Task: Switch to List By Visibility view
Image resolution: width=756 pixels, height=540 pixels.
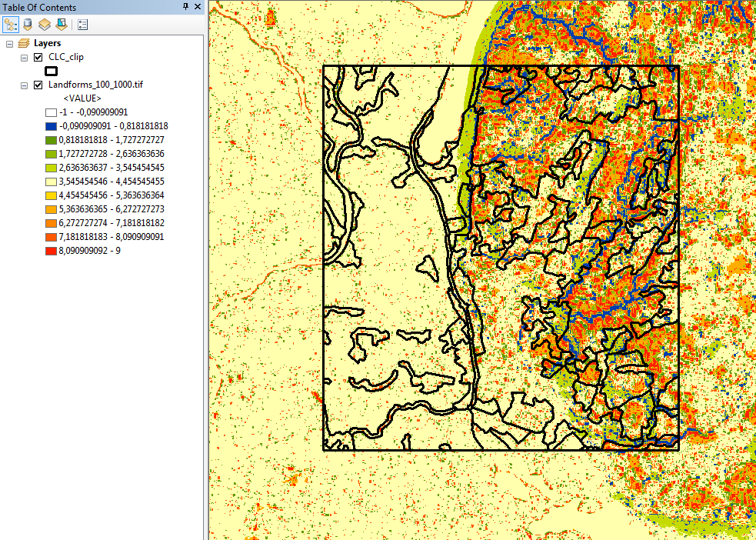Action: 45,24
